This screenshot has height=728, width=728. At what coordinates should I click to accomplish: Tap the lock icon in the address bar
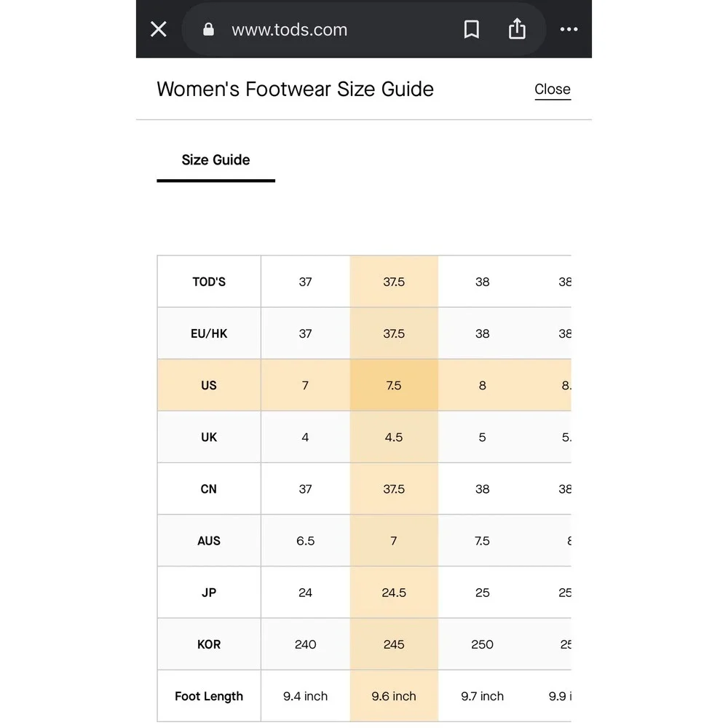pos(208,29)
